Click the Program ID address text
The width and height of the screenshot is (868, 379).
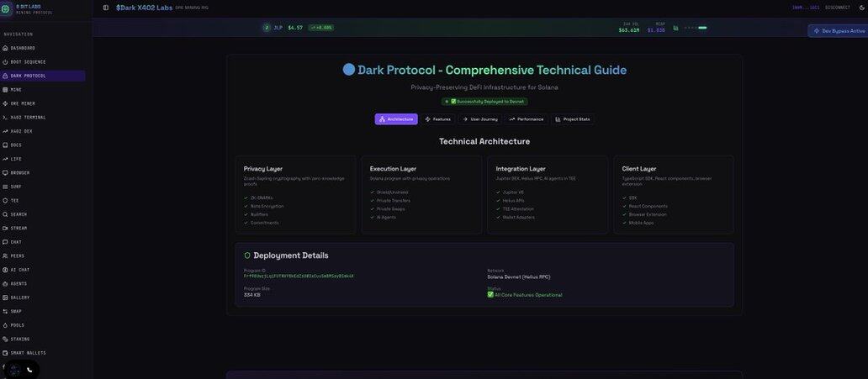[x=299, y=276]
